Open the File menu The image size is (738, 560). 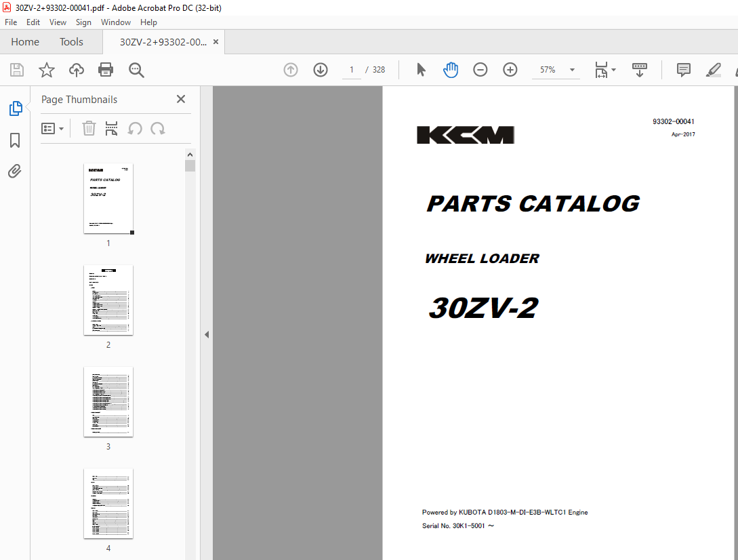[11, 22]
